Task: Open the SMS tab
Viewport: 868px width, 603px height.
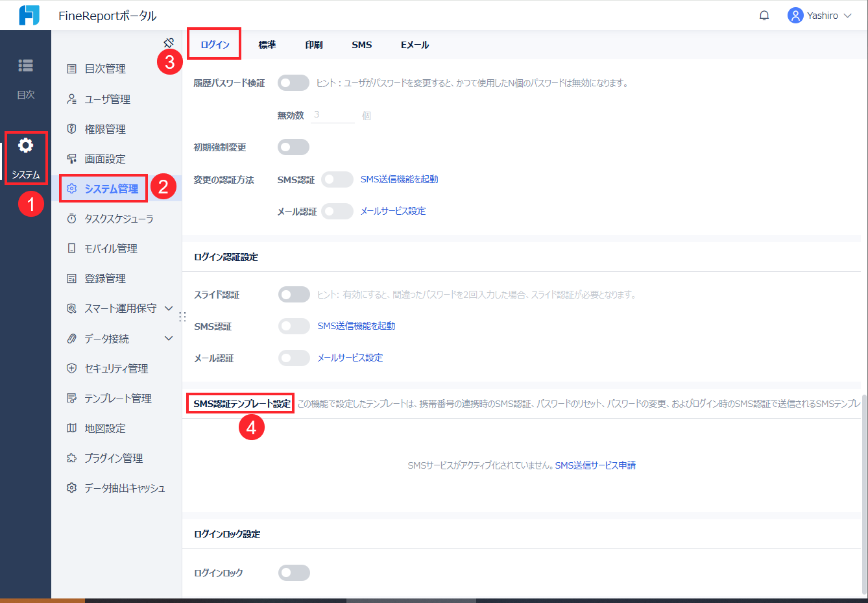Action: pos(362,45)
